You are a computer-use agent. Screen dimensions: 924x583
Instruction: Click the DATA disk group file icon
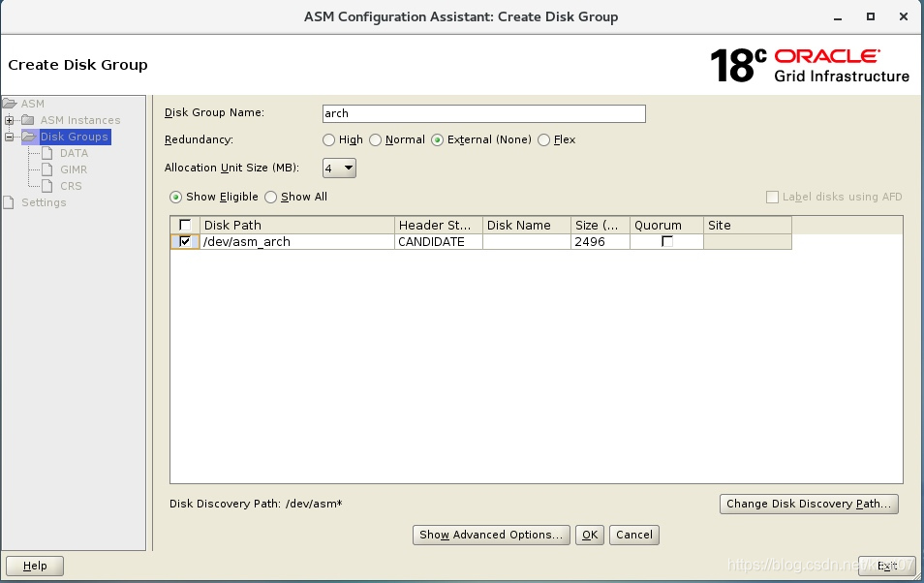click(x=47, y=153)
